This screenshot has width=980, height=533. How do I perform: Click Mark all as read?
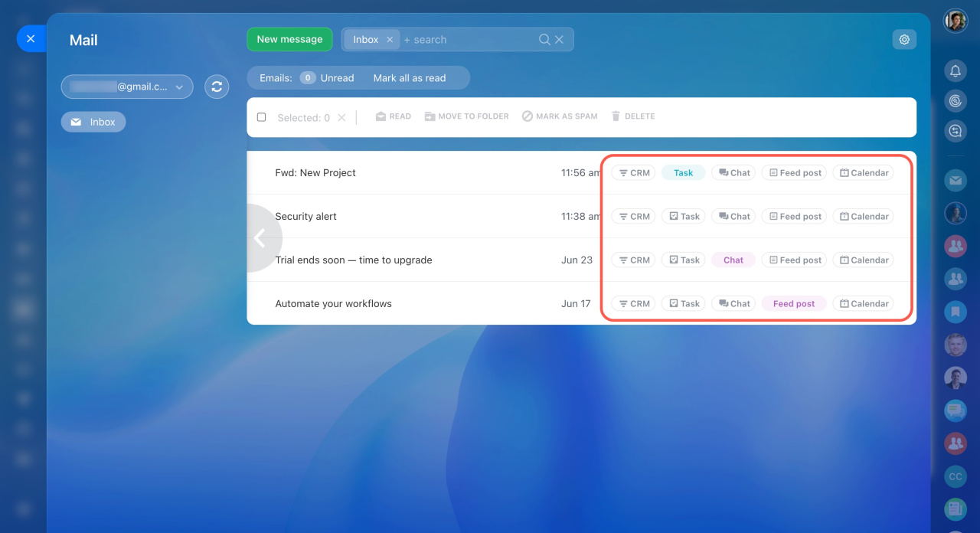pyautogui.click(x=410, y=78)
